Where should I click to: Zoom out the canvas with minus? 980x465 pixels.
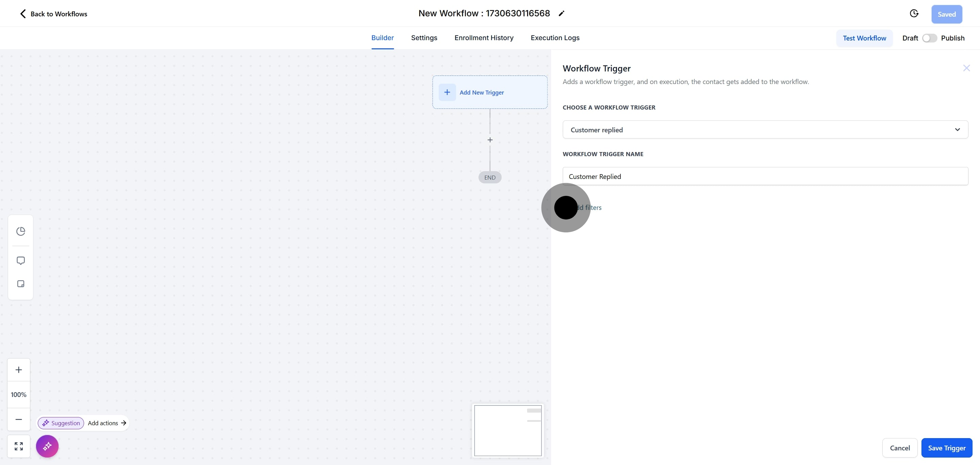[19, 419]
